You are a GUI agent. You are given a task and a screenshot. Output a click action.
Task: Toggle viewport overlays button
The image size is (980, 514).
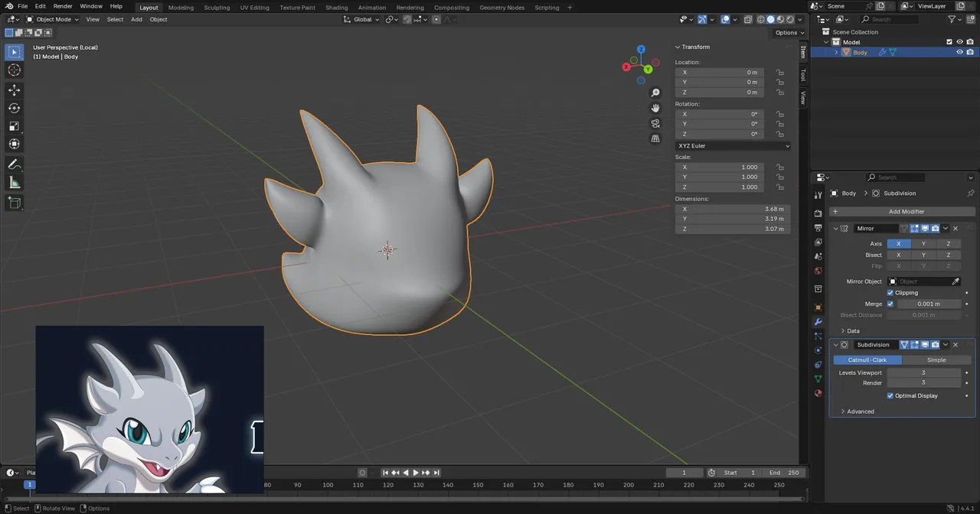click(x=724, y=19)
